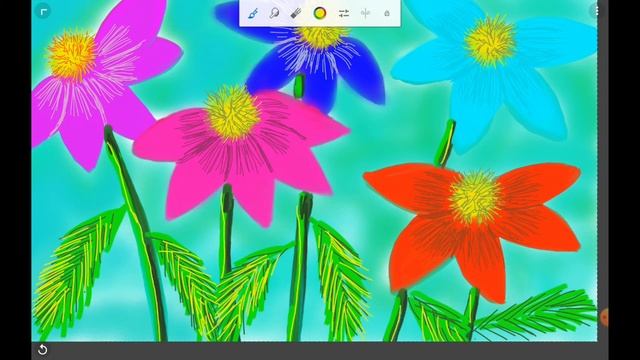Select the paint brush tool
Image resolution: width=640 pixels, height=360 pixels.
pos(253,13)
